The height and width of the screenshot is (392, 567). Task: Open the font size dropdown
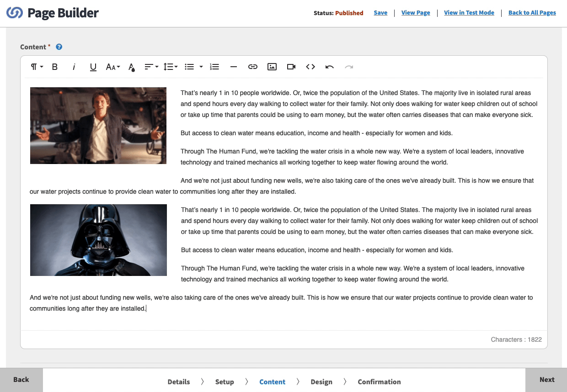click(x=113, y=67)
